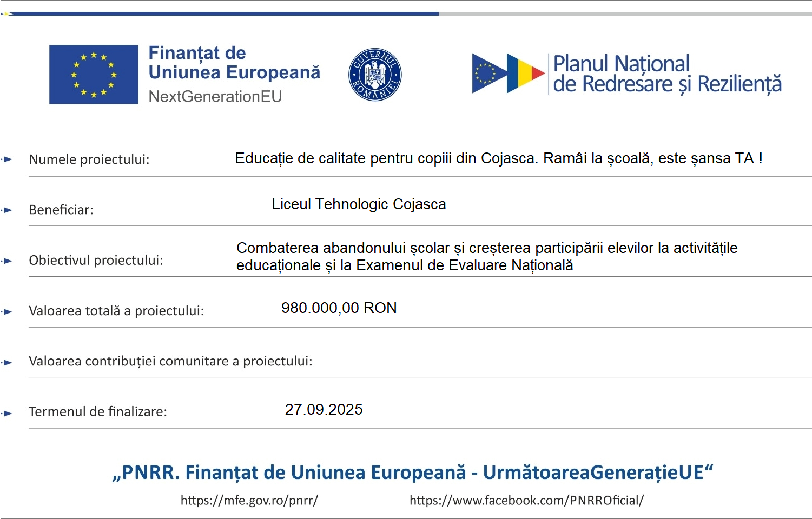Open the facebook.com/PNRROficial link
The image size is (812, 519).
tap(526, 501)
